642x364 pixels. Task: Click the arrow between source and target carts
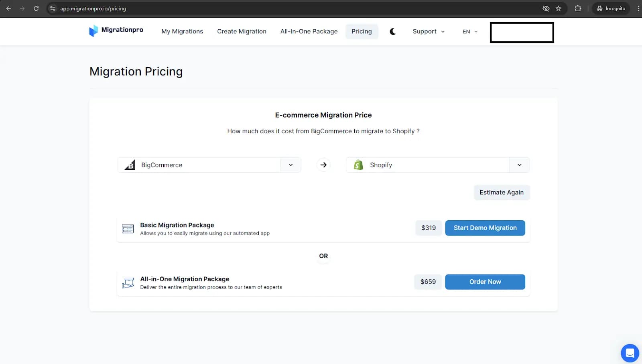click(x=323, y=165)
